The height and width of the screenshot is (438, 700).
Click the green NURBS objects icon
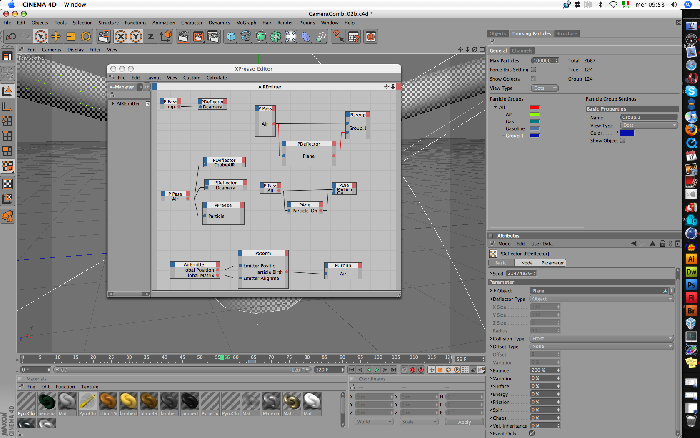(x=261, y=36)
